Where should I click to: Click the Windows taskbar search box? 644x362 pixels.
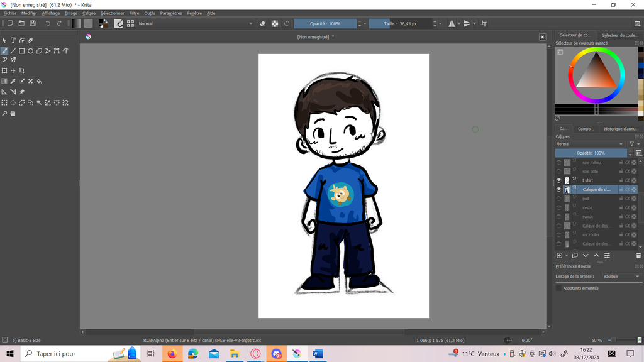click(63, 354)
